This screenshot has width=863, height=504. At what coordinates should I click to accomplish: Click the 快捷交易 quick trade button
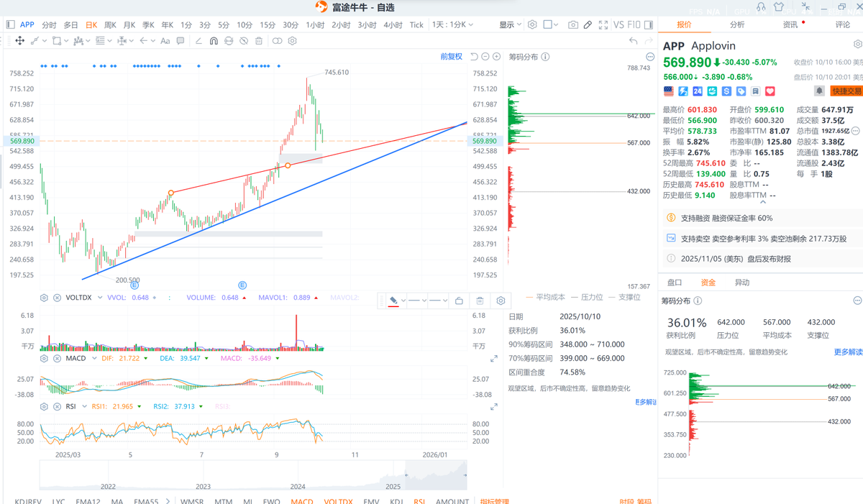click(x=846, y=91)
